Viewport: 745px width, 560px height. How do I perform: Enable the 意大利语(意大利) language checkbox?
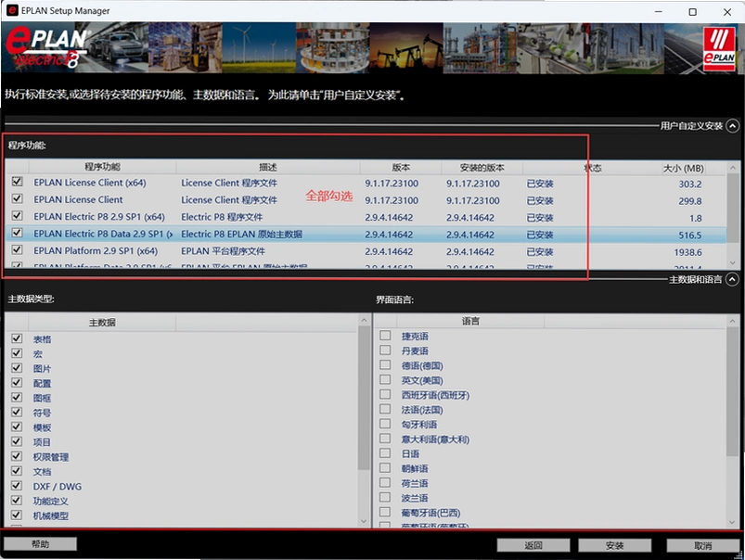pos(385,439)
